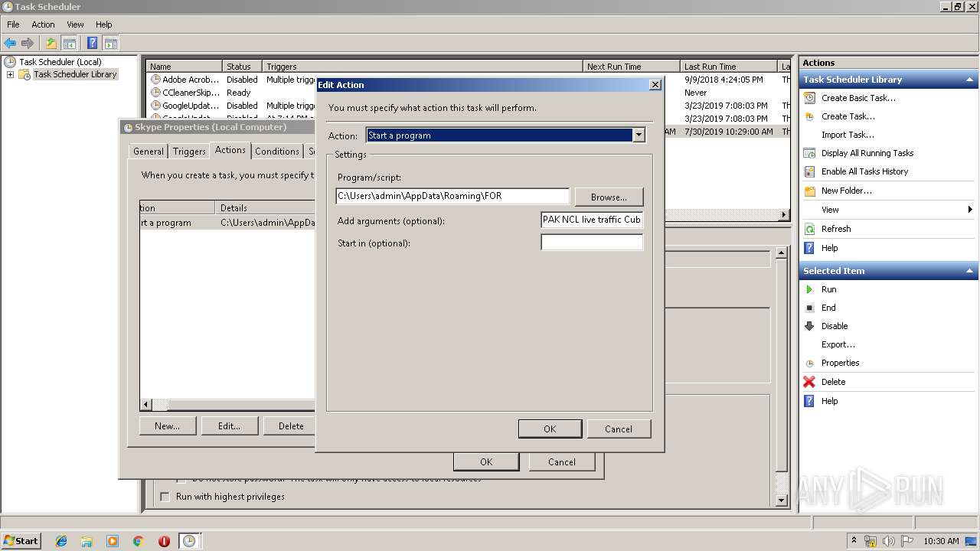The height and width of the screenshot is (551, 980).
Task: Click the Back arrow toolbar icon
Action: tap(10, 44)
